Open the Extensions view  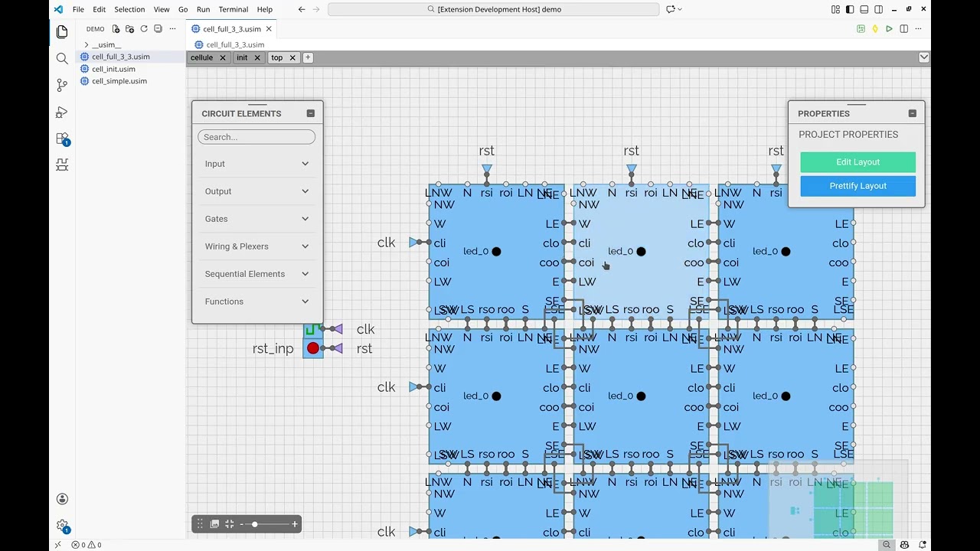click(62, 139)
